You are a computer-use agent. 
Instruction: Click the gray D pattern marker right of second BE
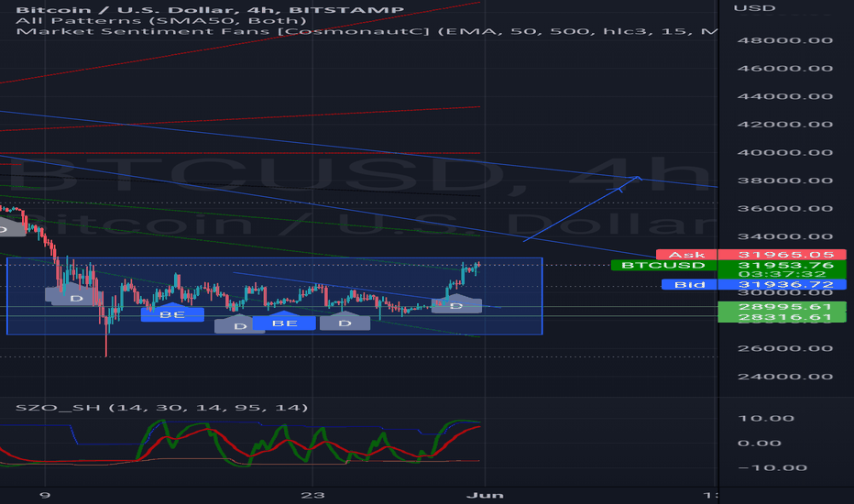[345, 323]
